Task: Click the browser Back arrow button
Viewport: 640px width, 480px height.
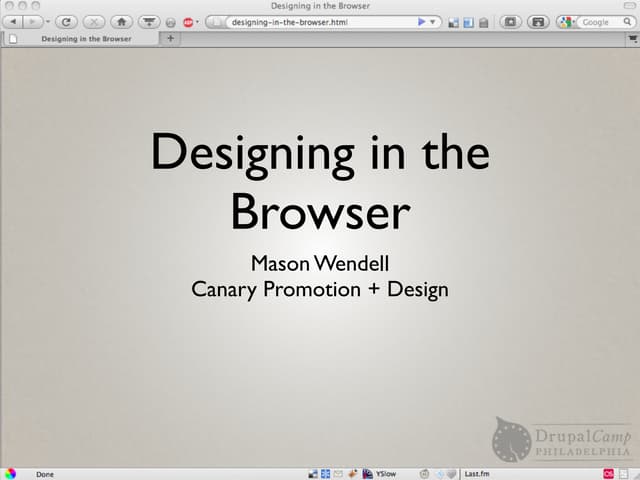Action: click(x=13, y=21)
